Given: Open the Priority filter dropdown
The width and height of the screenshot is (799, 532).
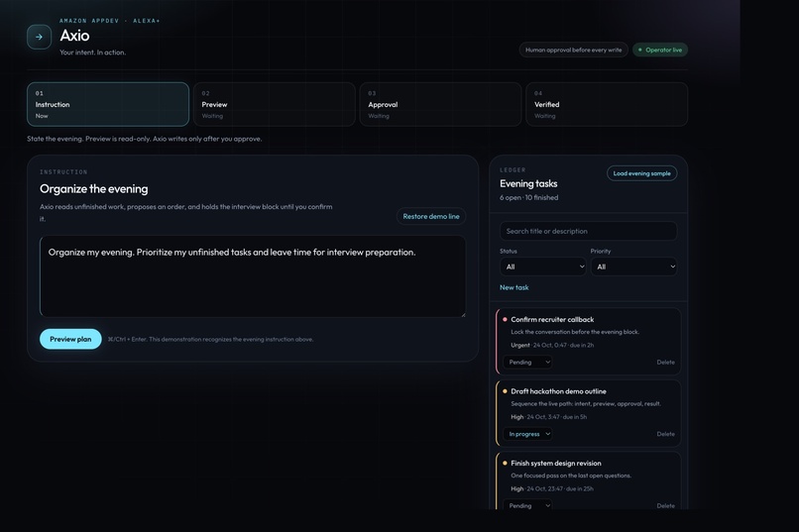Looking at the screenshot, I should tap(633, 266).
